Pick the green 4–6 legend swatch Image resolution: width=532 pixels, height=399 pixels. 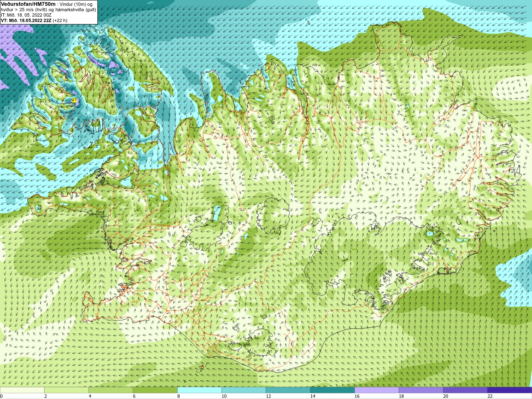click(111, 390)
